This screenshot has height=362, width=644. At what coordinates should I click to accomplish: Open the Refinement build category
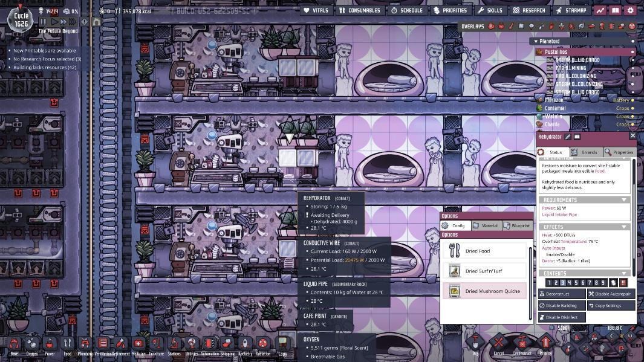click(121, 343)
